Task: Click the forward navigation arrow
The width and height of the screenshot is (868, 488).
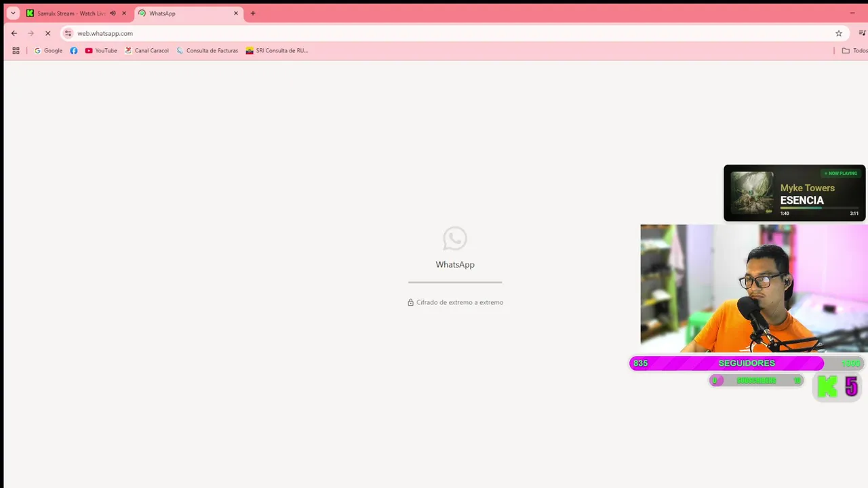Action: click(31, 33)
